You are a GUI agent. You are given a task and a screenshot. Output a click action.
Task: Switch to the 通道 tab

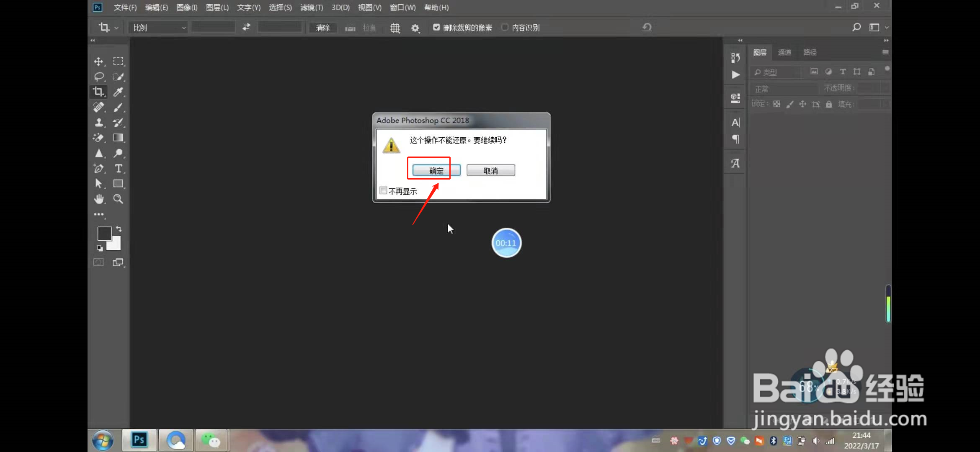coord(784,52)
